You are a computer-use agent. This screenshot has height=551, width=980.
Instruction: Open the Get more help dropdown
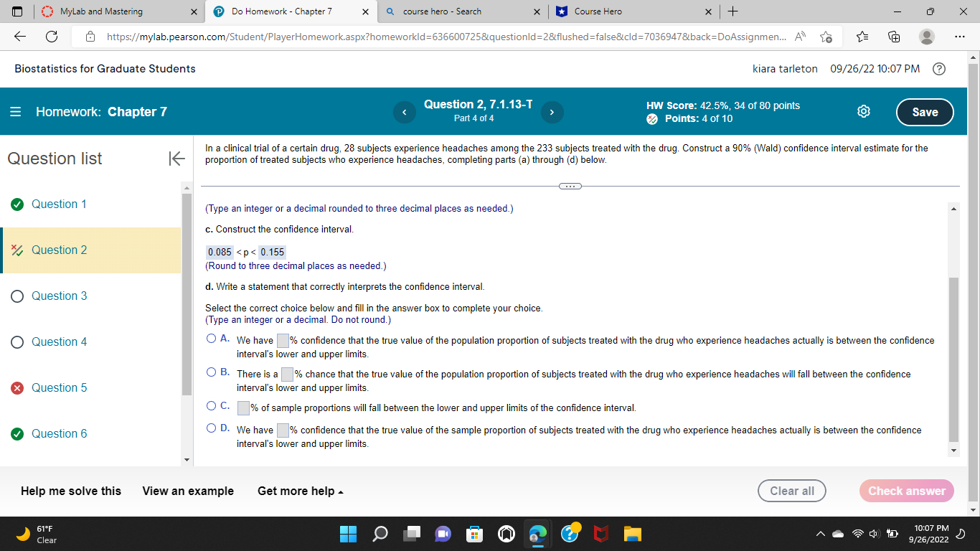point(300,491)
